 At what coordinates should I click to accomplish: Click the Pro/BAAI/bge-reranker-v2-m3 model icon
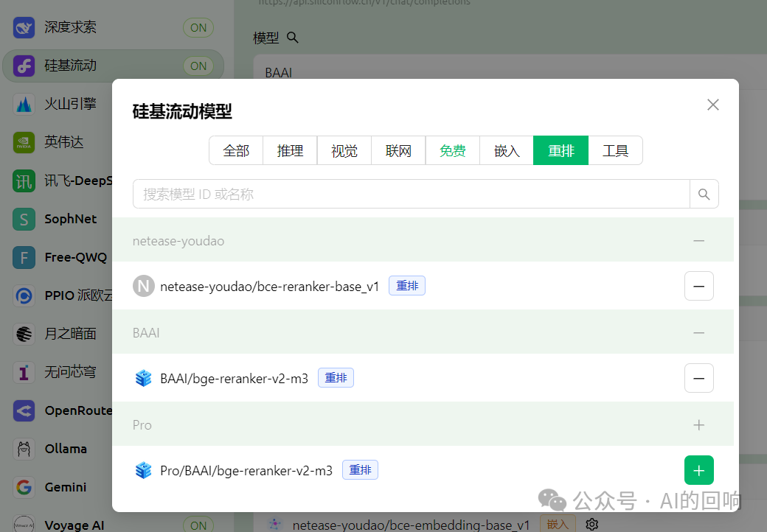click(143, 470)
